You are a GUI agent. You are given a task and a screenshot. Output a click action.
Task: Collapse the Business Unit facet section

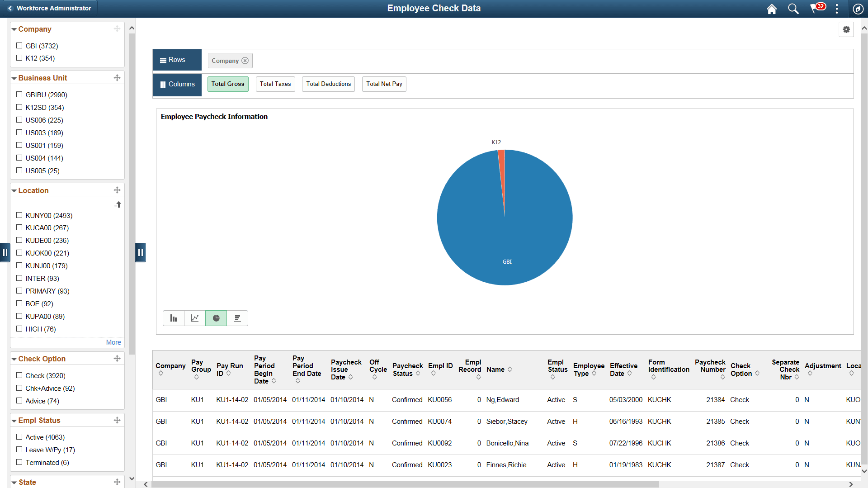pyautogui.click(x=14, y=78)
